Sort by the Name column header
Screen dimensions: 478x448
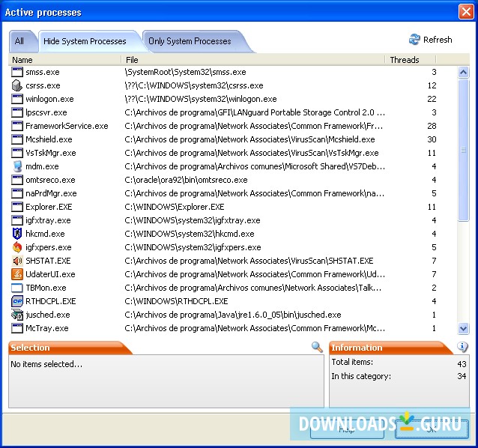click(65, 60)
